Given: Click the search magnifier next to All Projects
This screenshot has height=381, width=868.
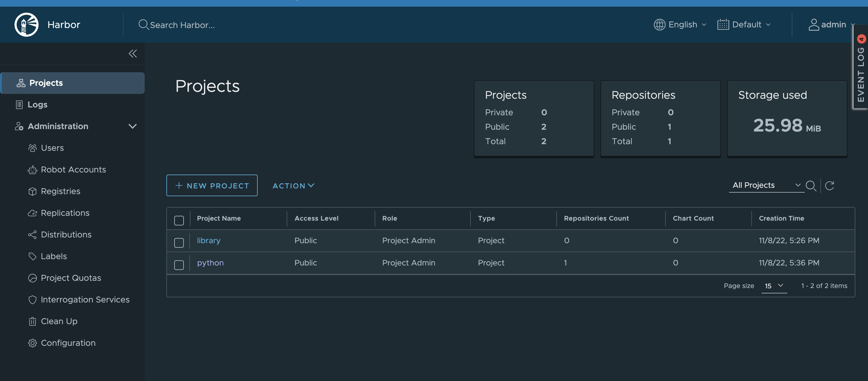Looking at the screenshot, I should coord(811,185).
